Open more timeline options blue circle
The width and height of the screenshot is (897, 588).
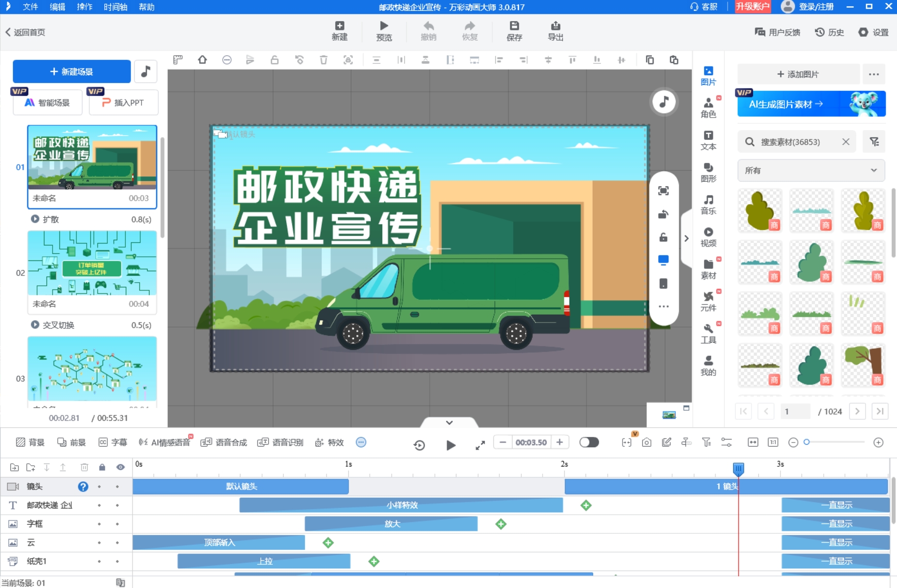click(x=361, y=442)
